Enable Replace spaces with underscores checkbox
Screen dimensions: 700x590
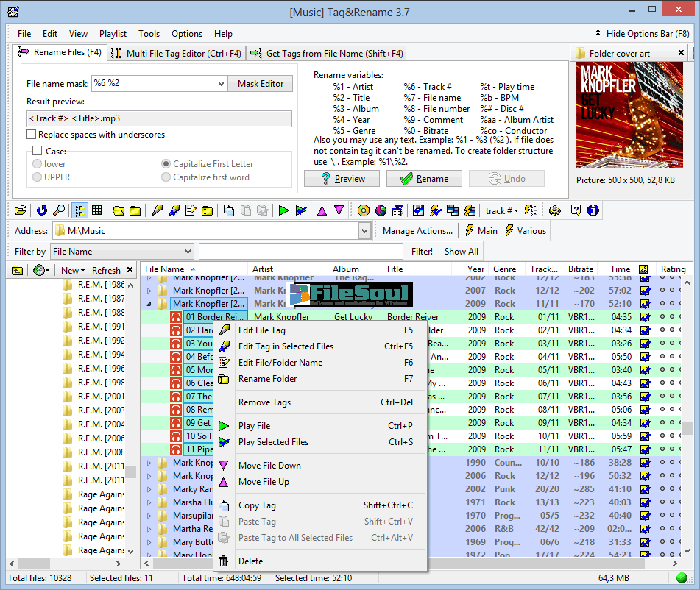pyautogui.click(x=32, y=135)
